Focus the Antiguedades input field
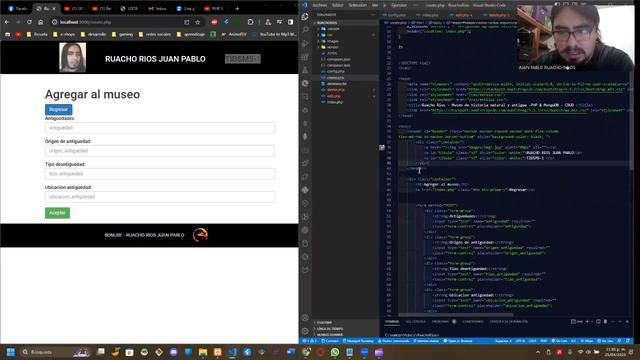Screen dimensions: 640x360 click(160, 128)
